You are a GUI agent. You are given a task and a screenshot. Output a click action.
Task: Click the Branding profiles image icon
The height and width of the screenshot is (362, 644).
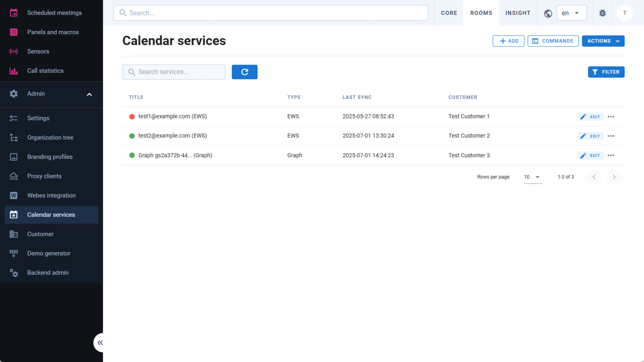click(13, 157)
